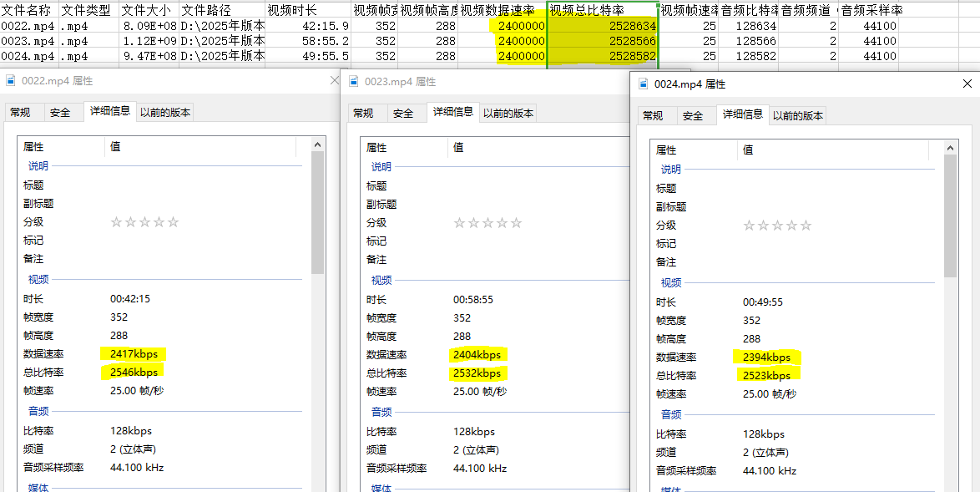Select the 文件名称 spreadsheet header cell
The width and height of the screenshot is (980, 492).
[30, 10]
